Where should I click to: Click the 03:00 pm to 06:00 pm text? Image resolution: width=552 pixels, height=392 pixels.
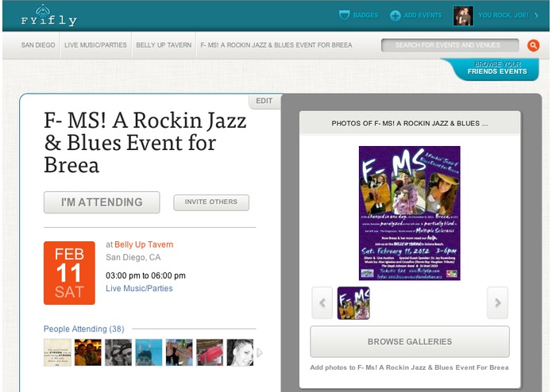146,275
